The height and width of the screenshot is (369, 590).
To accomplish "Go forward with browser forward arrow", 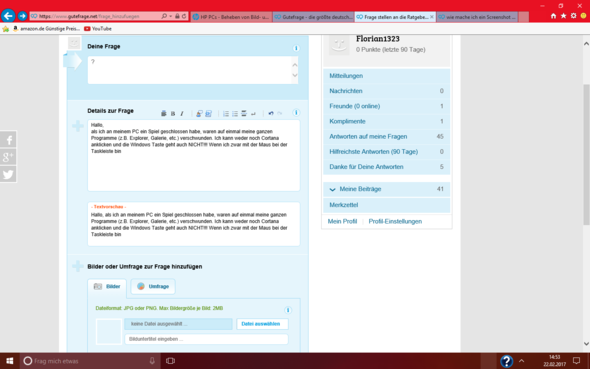I will [22, 16].
